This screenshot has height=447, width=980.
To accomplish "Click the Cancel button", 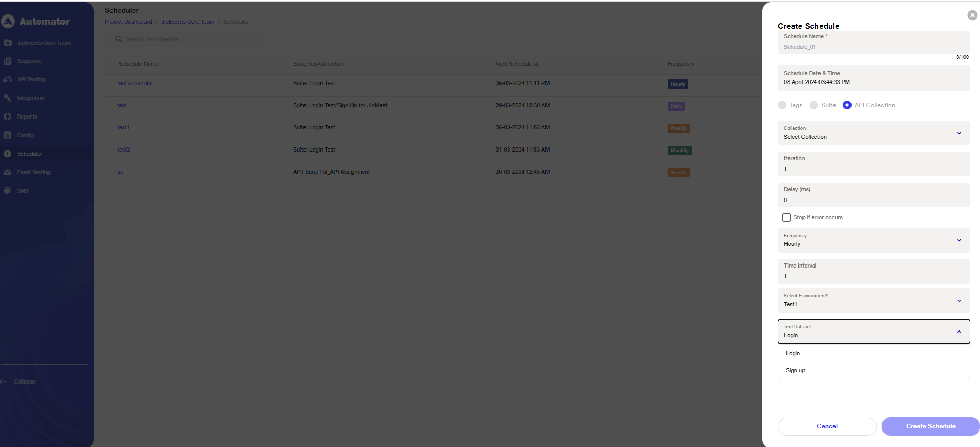I will click(827, 426).
